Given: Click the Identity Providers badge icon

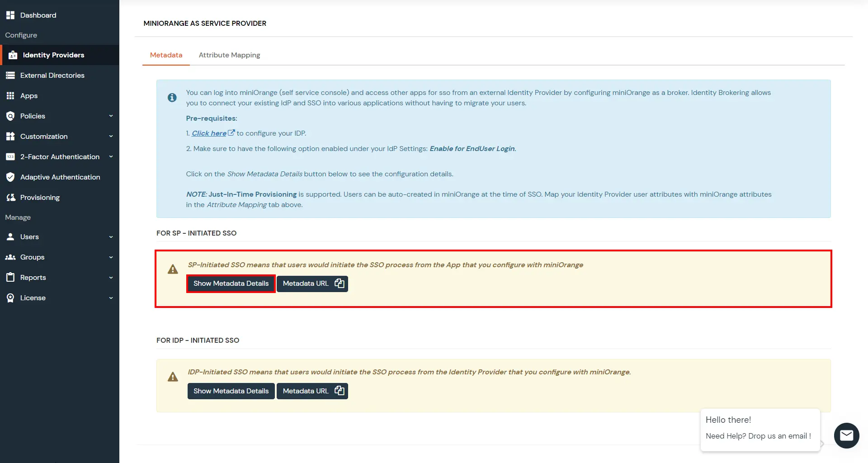Looking at the screenshot, I should coord(13,55).
